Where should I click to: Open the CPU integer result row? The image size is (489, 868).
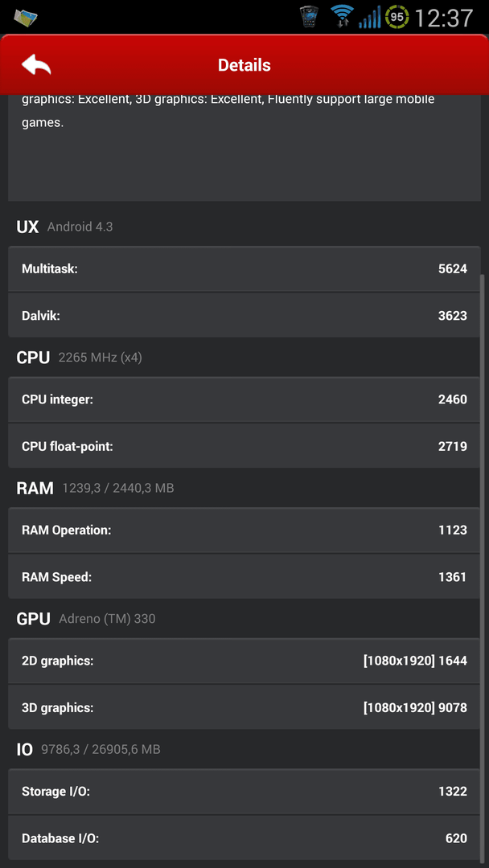pyautogui.click(x=244, y=399)
